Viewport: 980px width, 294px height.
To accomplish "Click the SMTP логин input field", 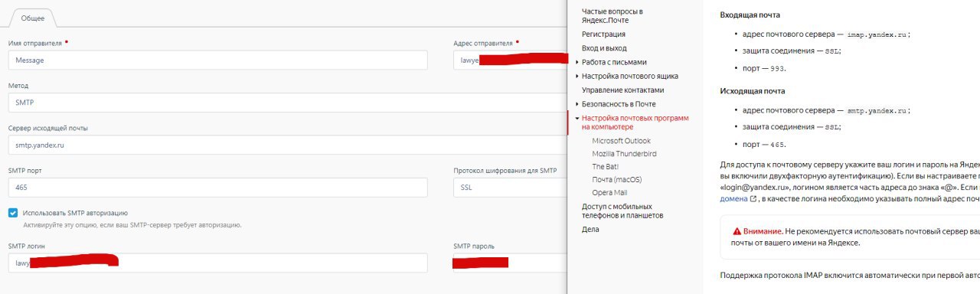I will [218, 263].
